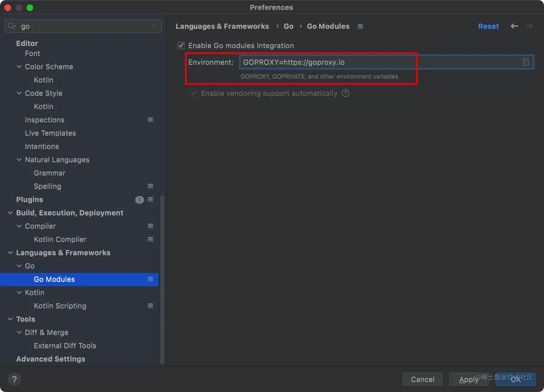Open the Editor settings category
Viewport: 544px width, 392px height.
tap(27, 44)
